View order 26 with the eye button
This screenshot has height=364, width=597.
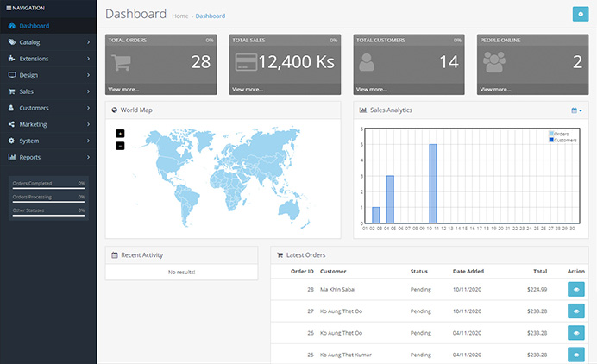pos(576,333)
